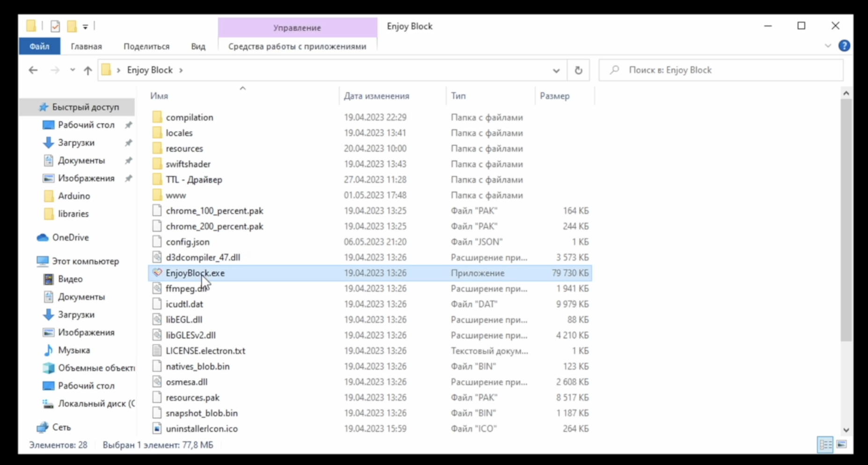
Task: Click the Объемные объекты 3D icon
Action: [x=48, y=368]
